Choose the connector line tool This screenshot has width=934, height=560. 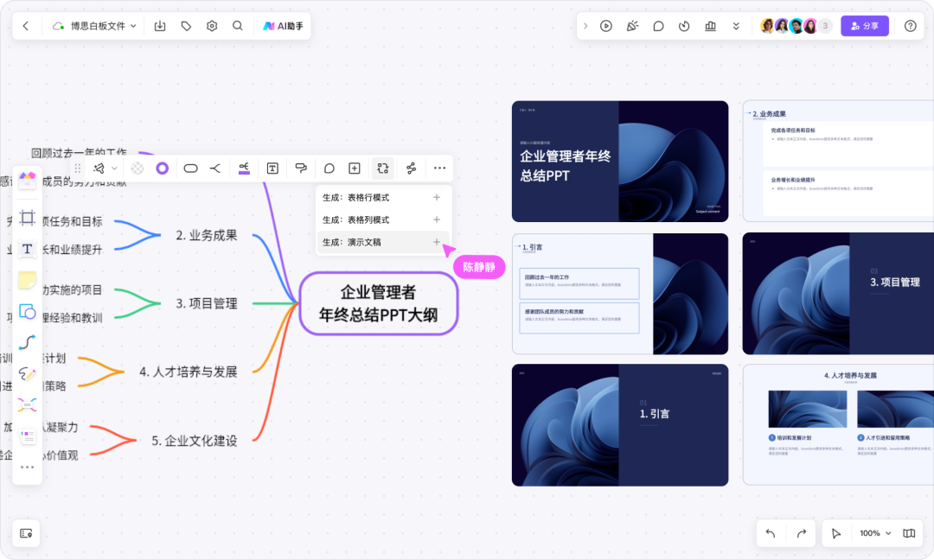[27, 342]
